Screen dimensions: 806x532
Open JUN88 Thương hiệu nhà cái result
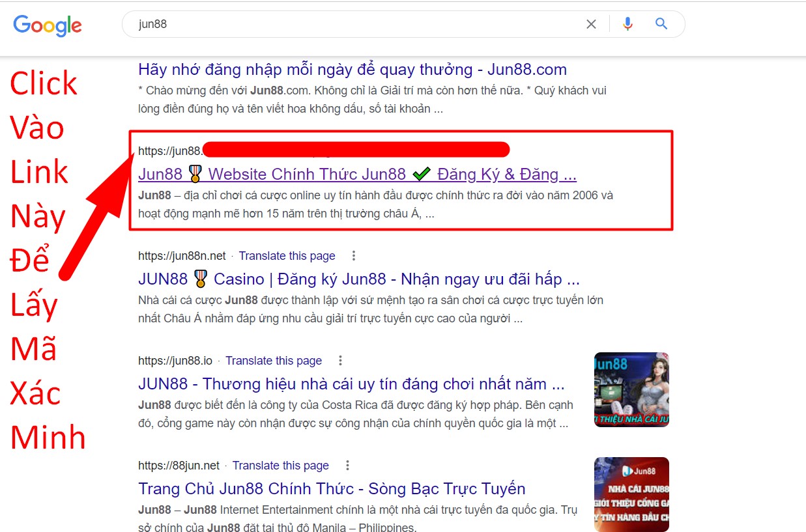[351, 384]
